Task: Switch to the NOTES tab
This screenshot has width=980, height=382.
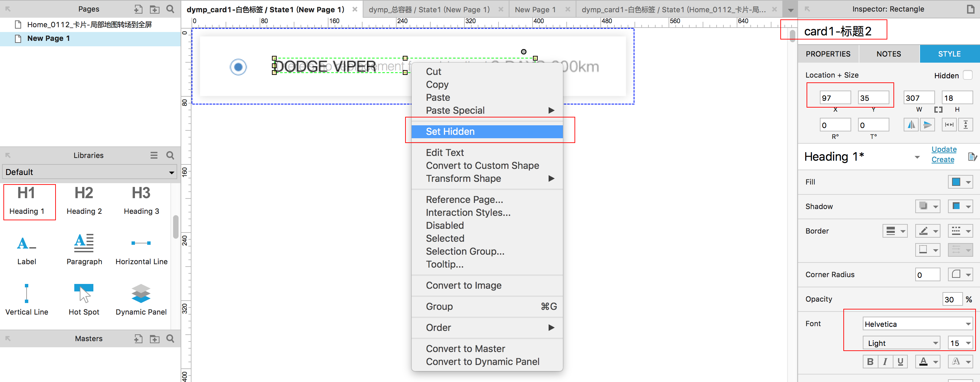Action: [x=888, y=54]
